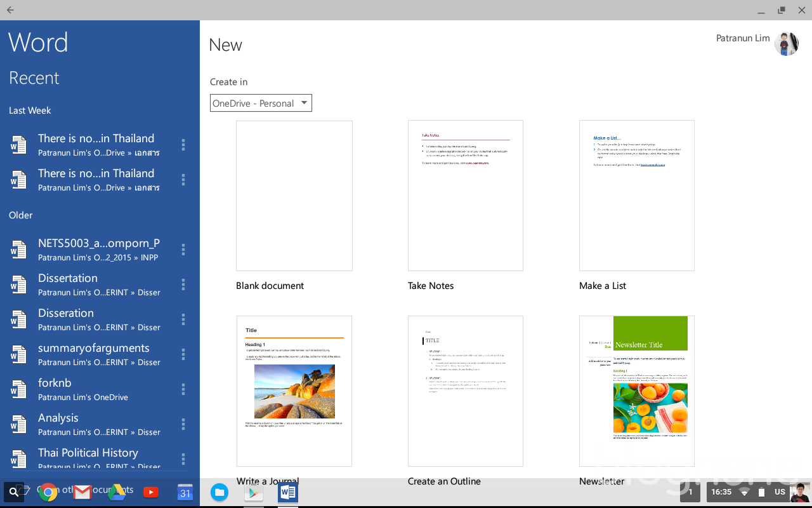This screenshot has width=812, height=508.
Task: Click the 'Make a List' label
Action: pos(603,286)
